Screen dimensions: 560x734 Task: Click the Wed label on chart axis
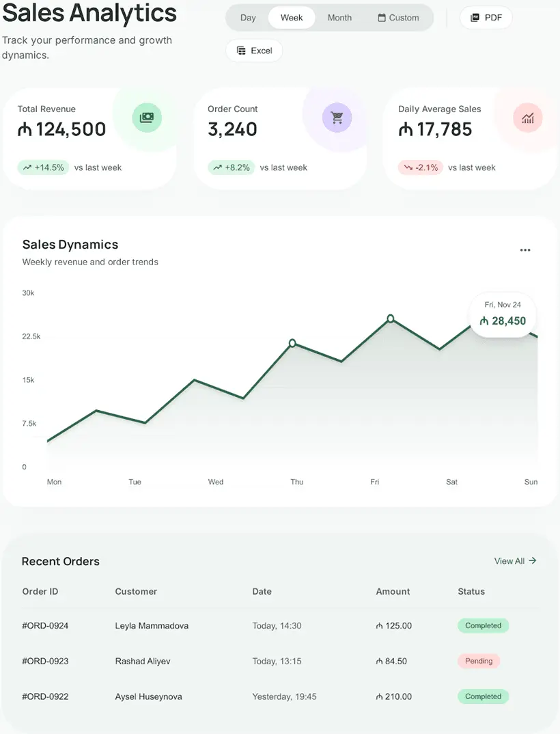pyautogui.click(x=216, y=482)
